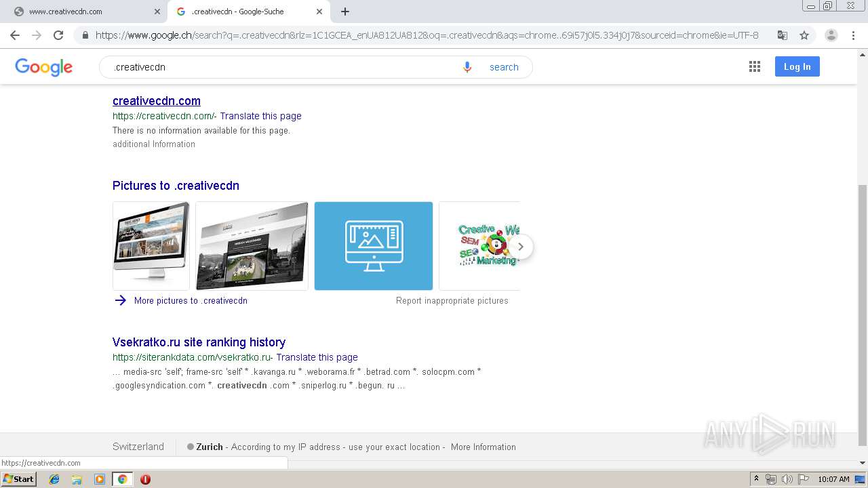Open Windows Explorer folder in taskbar
The image size is (868, 488).
pyautogui.click(x=77, y=479)
